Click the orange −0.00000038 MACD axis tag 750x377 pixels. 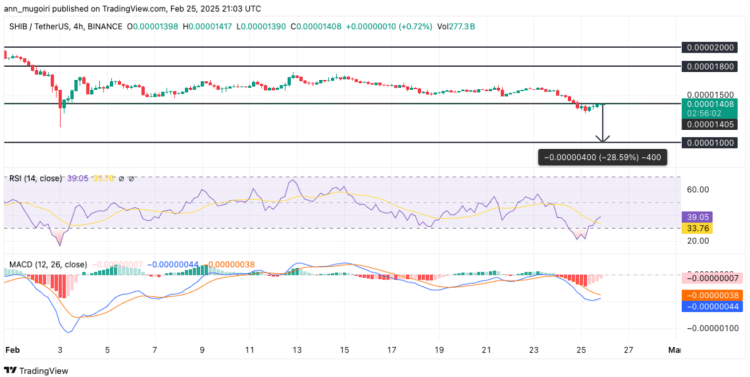(x=712, y=295)
